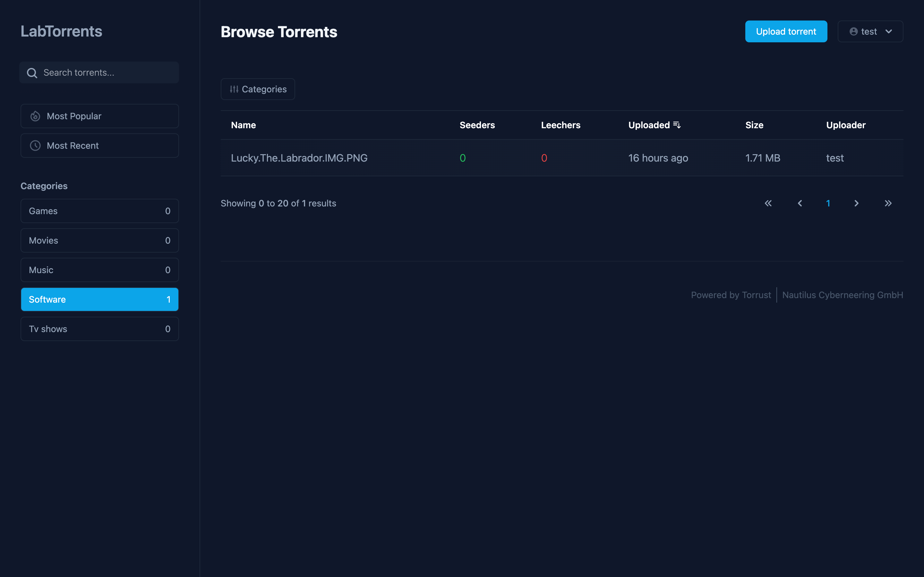Go to the previous page using the left arrow
This screenshot has width=924, height=577.
click(800, 204)
